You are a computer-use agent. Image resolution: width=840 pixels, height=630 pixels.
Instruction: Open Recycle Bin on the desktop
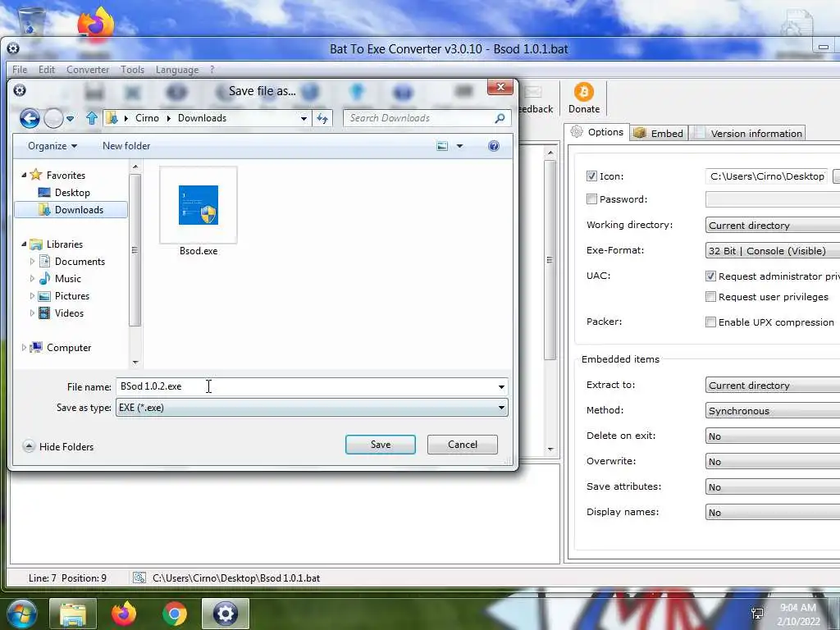[31, 22]
